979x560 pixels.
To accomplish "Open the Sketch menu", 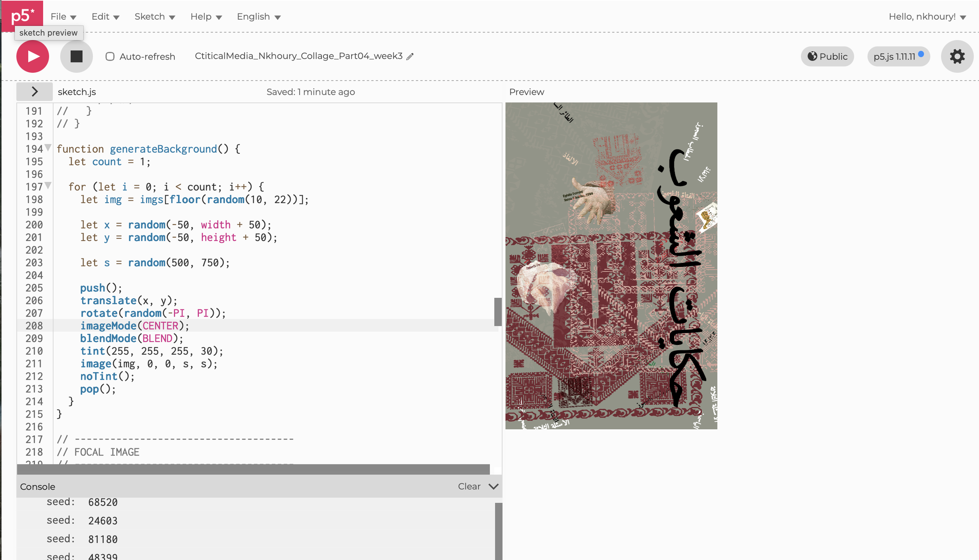I will [155, 16].
